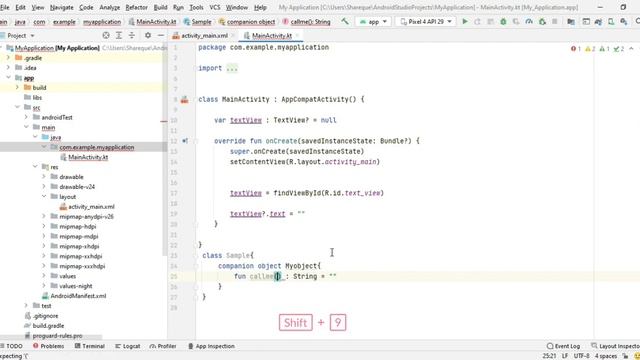
Task: Click the warnings count indicator in editor
Action: coord(590,49)
